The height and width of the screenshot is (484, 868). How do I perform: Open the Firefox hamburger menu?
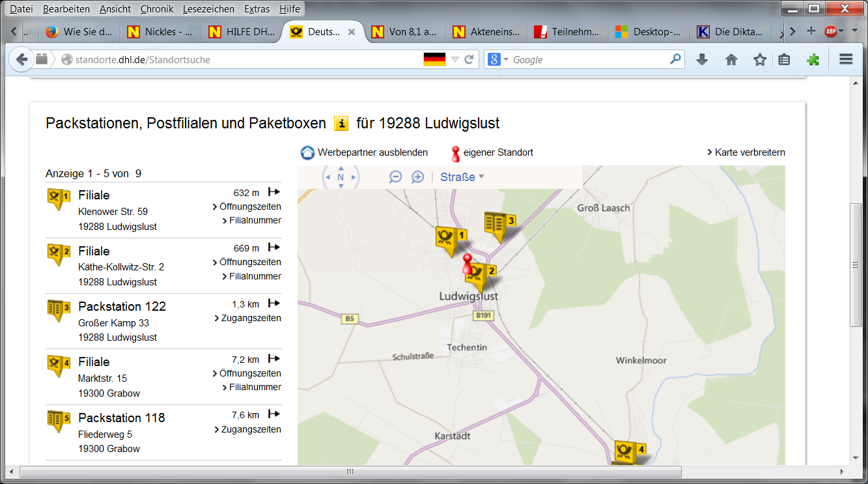(846, 59)
